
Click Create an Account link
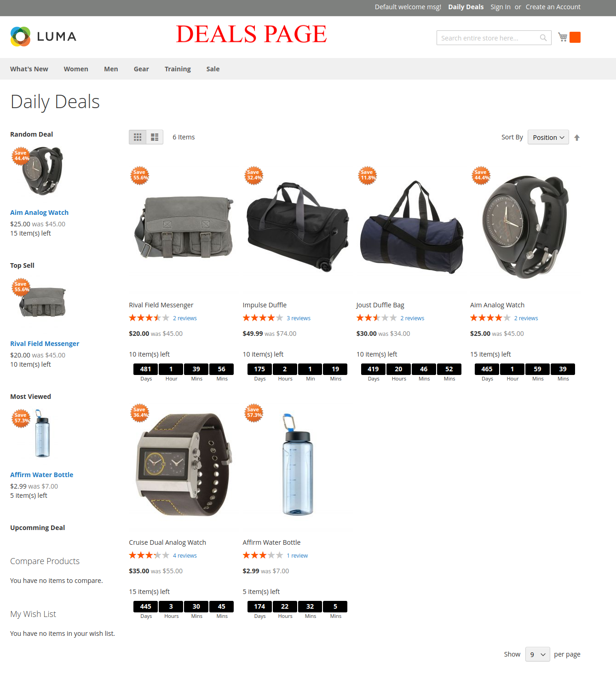[x=553, y=7]
